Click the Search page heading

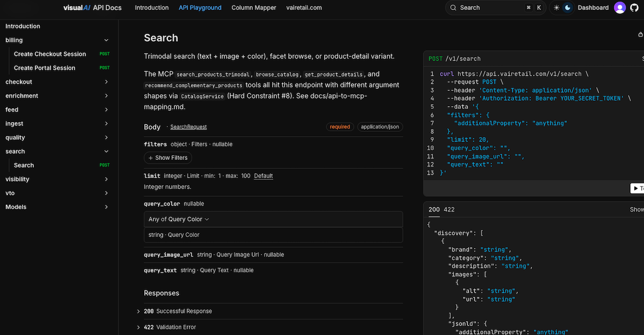[161, 38]
